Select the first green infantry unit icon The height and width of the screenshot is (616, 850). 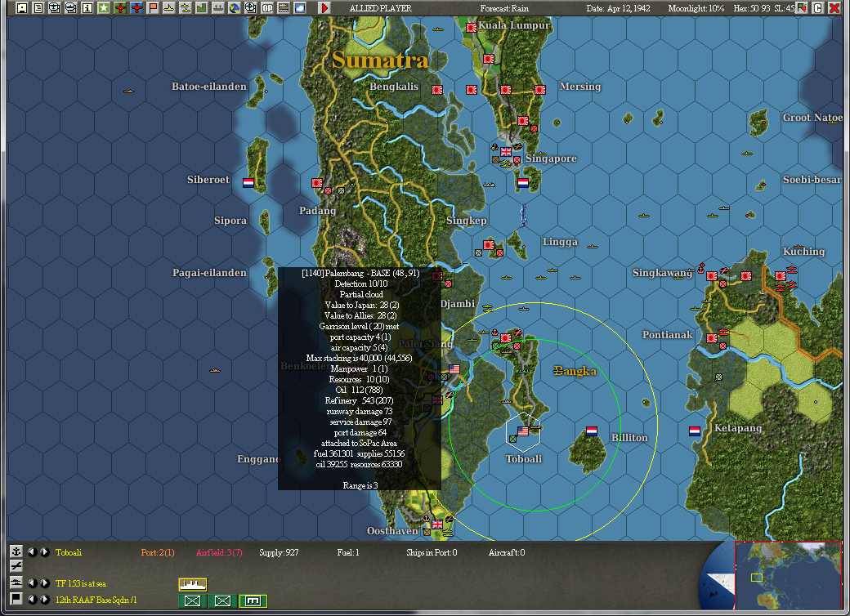click(192, 600)
